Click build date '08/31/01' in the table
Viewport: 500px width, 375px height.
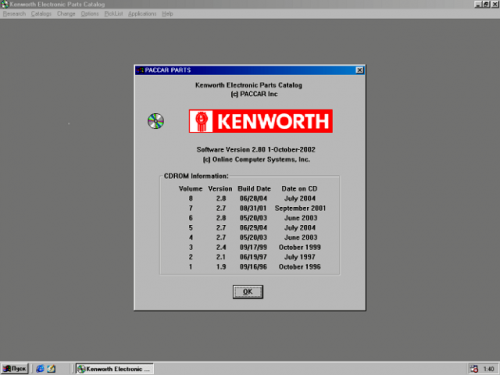(253, 208)
